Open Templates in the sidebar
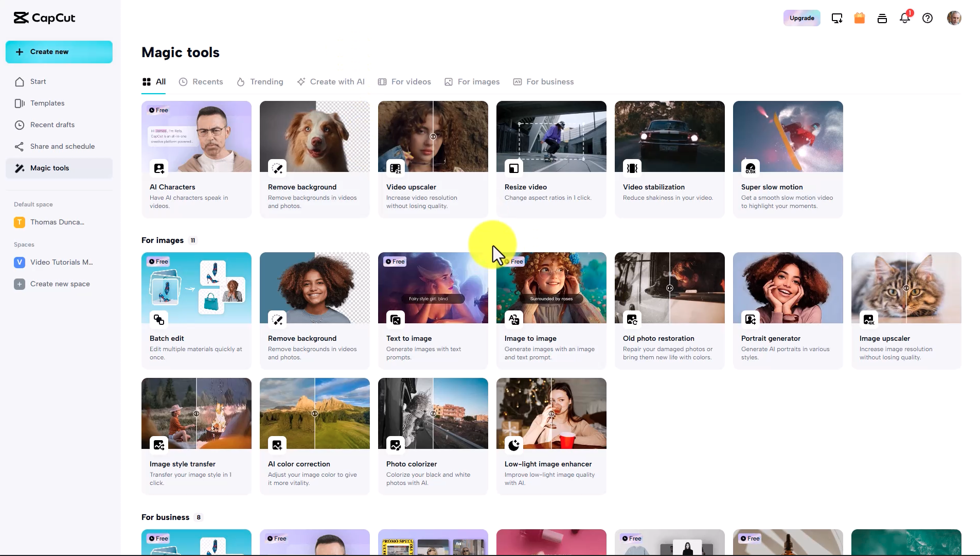Image resolution: width=980 pixels, height=556 pixels. pos(59,103)
